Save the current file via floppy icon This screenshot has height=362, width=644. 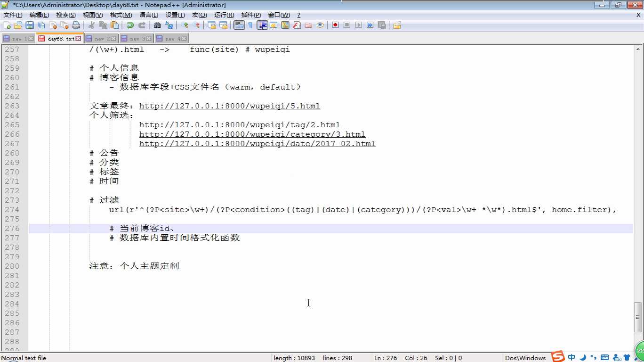click(x=30, y=25)
